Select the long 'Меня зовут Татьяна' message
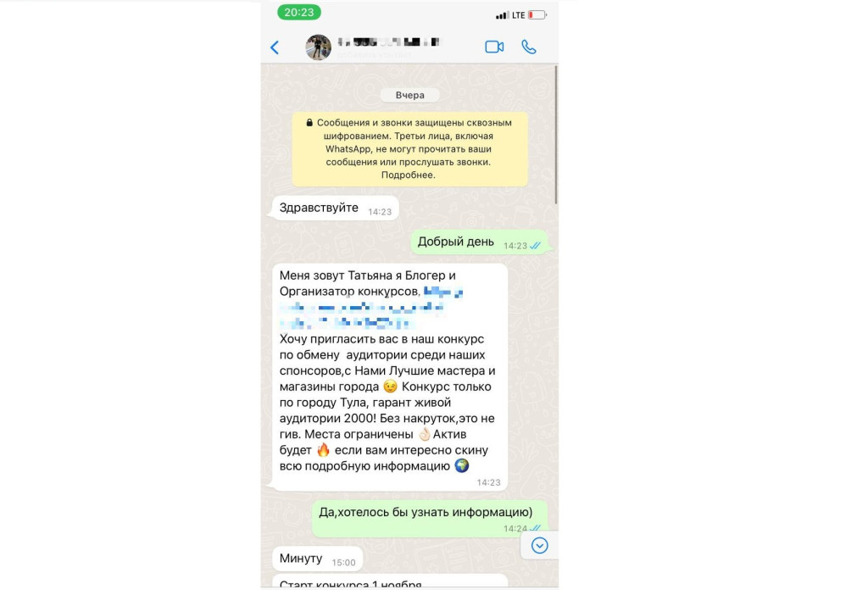The height and width of the screenshot is (590, 868). coord(390,377)
